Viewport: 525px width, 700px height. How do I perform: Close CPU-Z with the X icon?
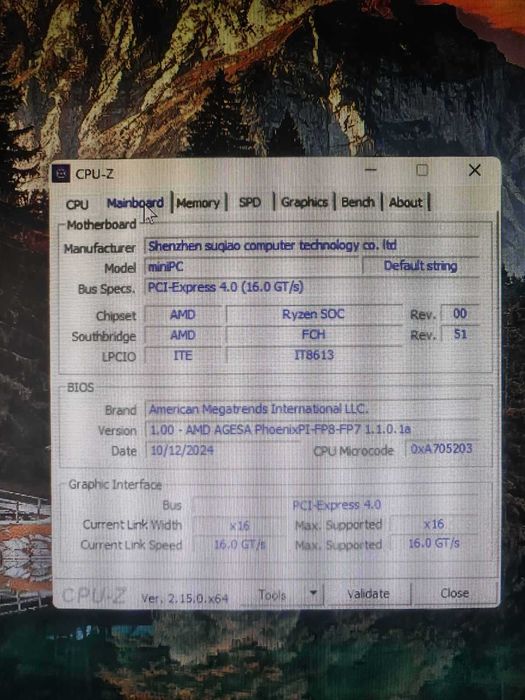coord(475,170)
